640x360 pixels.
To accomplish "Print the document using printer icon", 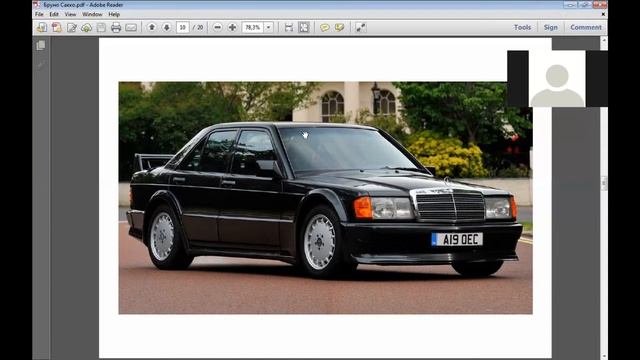I will pyautogui.click(x=116, y=27).
